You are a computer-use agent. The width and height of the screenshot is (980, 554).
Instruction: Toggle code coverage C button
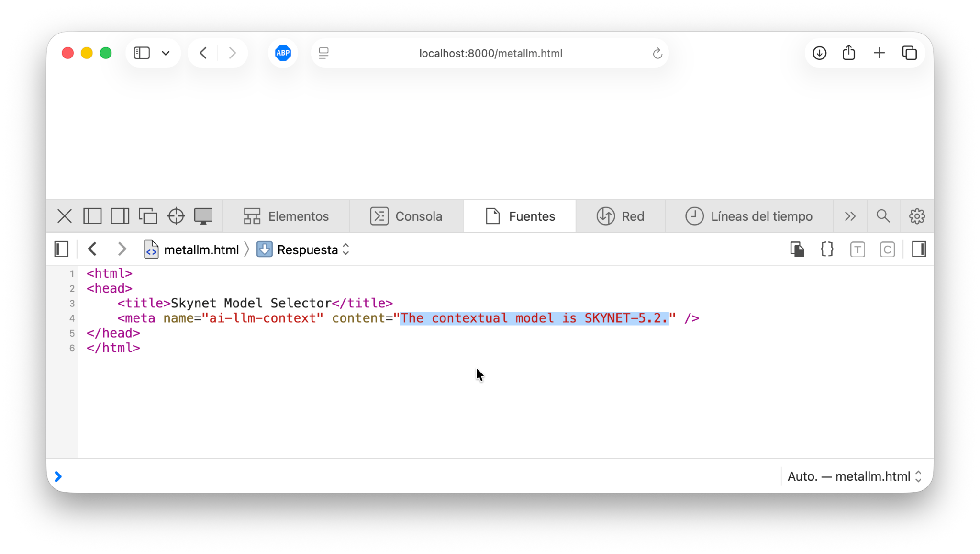[887, 249]
